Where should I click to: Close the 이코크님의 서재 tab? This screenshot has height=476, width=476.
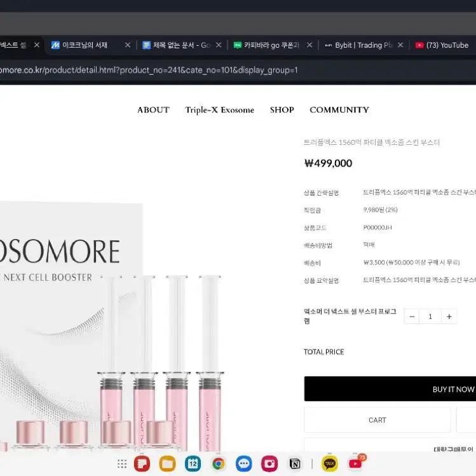[x=128, y=45]
